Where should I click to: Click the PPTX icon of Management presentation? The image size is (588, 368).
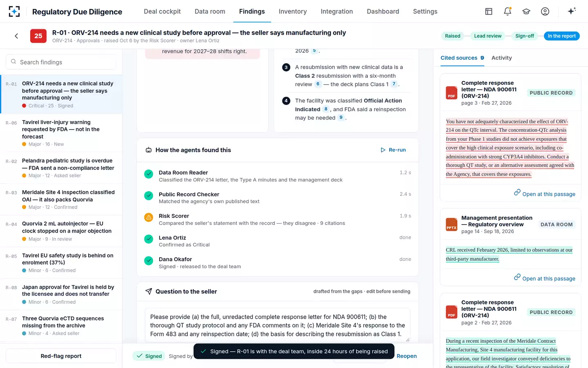tap(451, 224)
